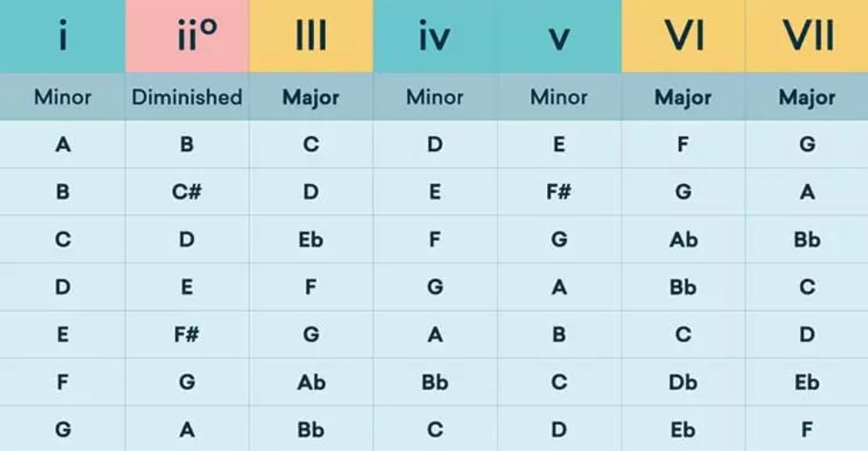This screenshot has height=451, width=868.
Task: Select the Eb cell under III
Action: pyautogui.click(x=311, y=240)
